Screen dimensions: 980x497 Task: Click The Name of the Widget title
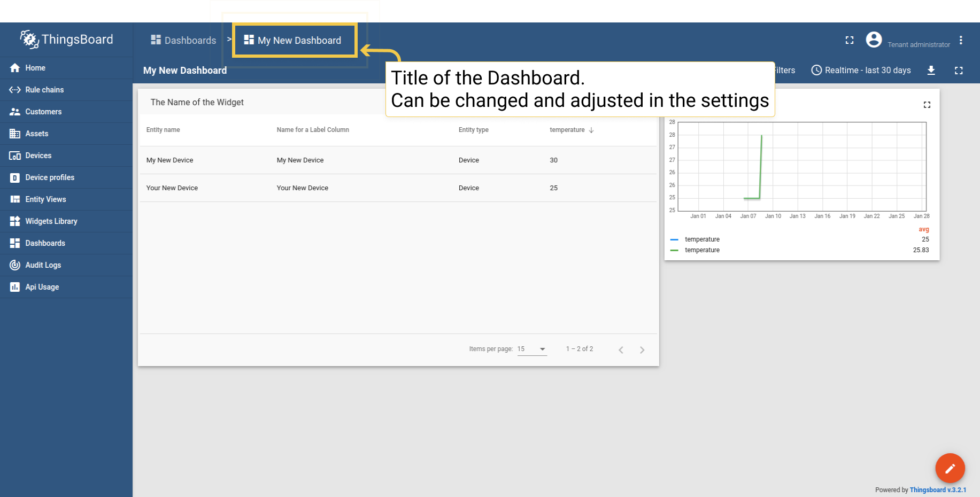tap(197, 102)
